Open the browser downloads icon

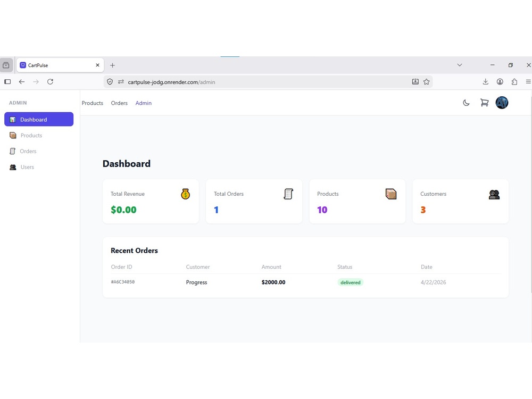pos(486,82)
